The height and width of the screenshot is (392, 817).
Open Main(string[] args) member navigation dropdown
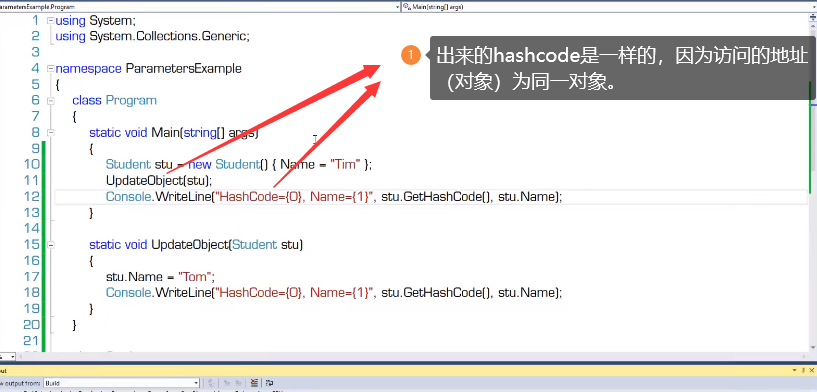pyautogui.click(x=609, y=7)
